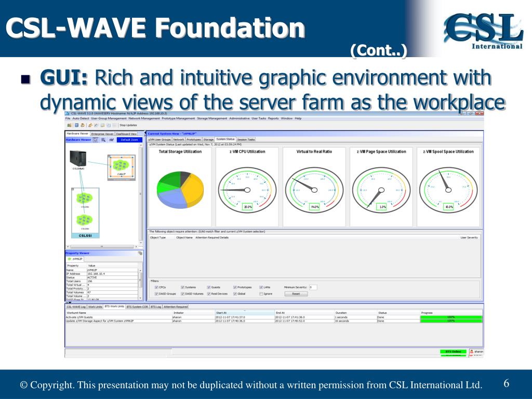The width and height of the screenshot is (532, 399).
Task: Switch to the Enterprise Viewer tab
Action: pyautogui.click(x=102, y=134)
